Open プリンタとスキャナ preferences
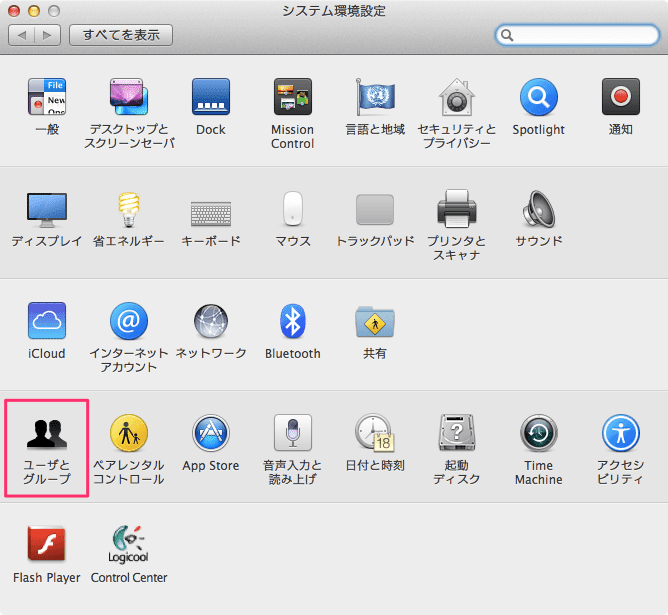The width and height of the screenshot is (668, 615). pos(457,209)
